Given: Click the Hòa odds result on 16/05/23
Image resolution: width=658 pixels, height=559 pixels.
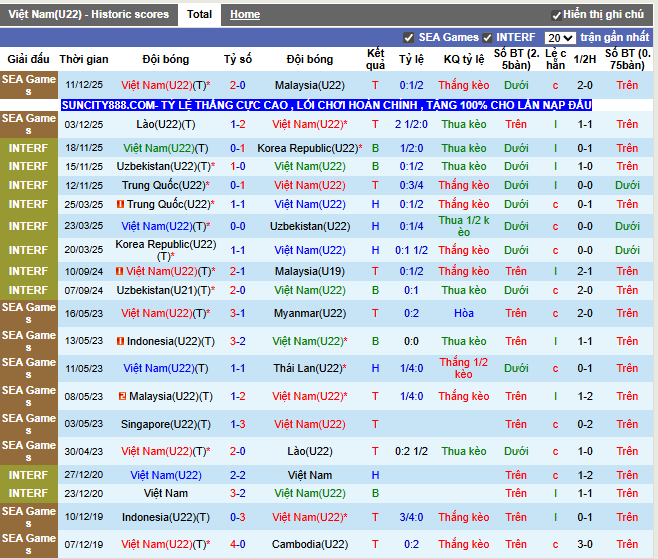Looking at the screenshot, I should tap(464, 313).
